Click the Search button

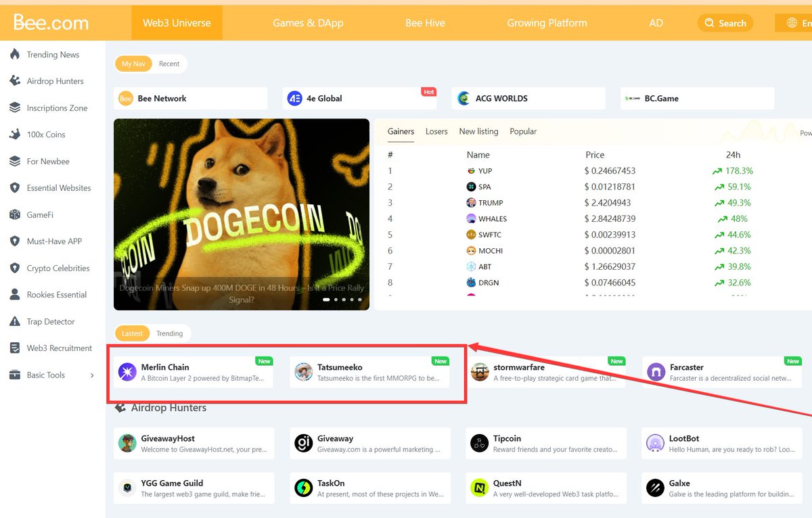(x=725, y=23)
